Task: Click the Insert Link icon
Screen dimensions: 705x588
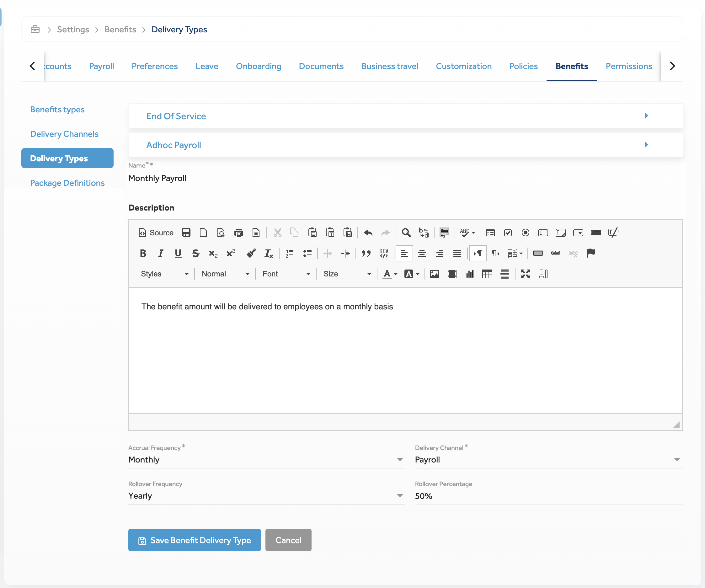Action: point(556,254)
